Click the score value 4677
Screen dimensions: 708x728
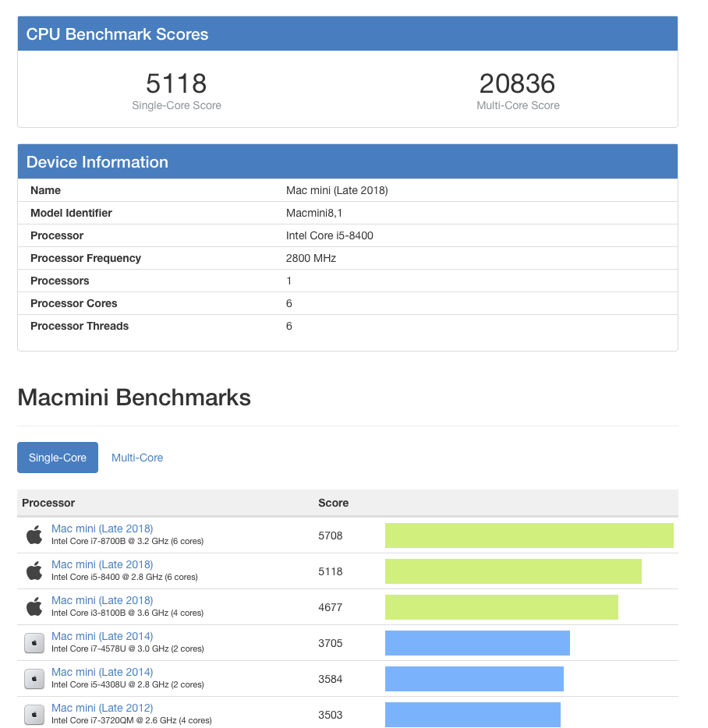click(x=331, y=607)
